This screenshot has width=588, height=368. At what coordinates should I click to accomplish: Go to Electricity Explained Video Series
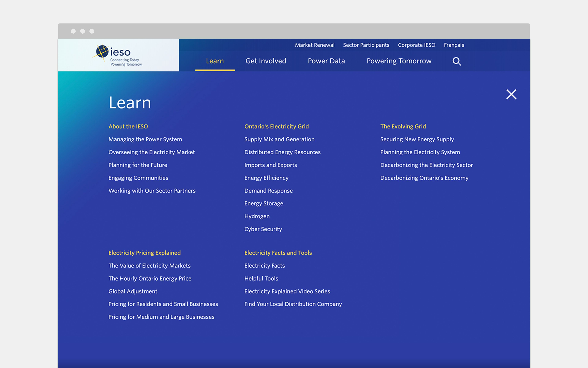[287, 291]
